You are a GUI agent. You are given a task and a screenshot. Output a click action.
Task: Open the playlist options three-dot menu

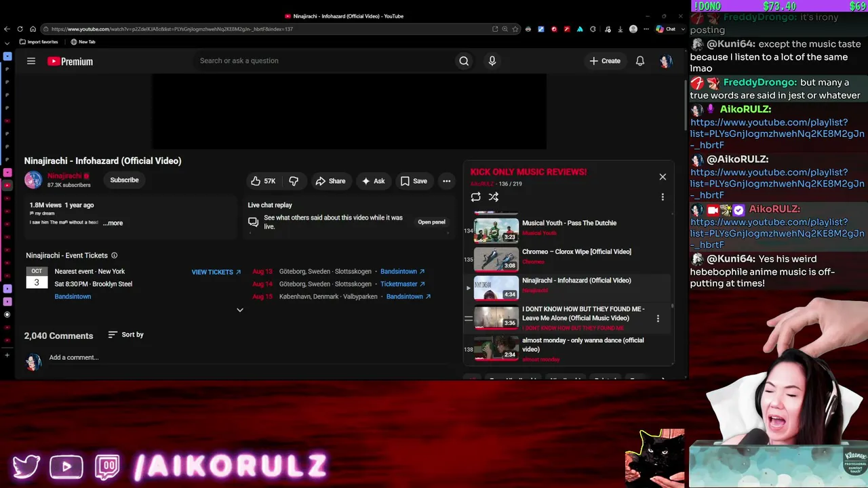(x=663, y=197)
